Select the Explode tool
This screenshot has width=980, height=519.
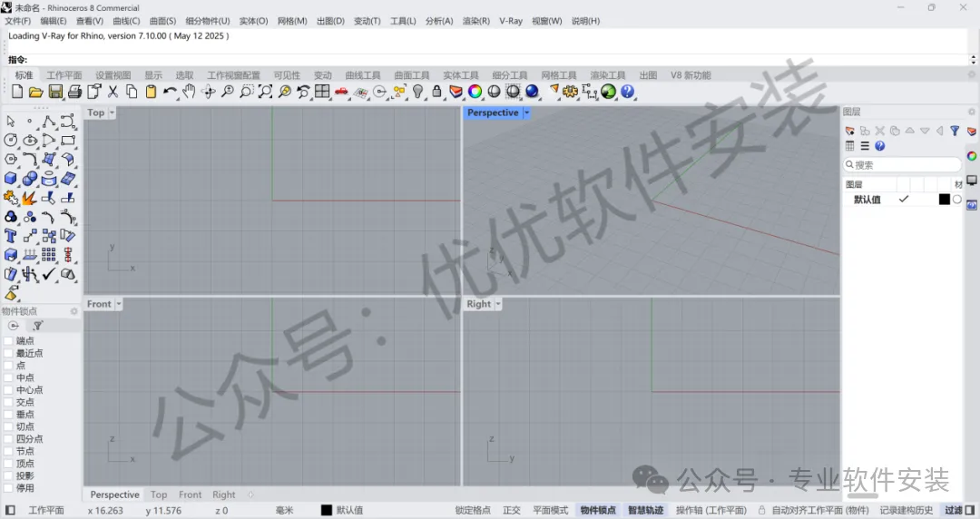click(29, 198)
